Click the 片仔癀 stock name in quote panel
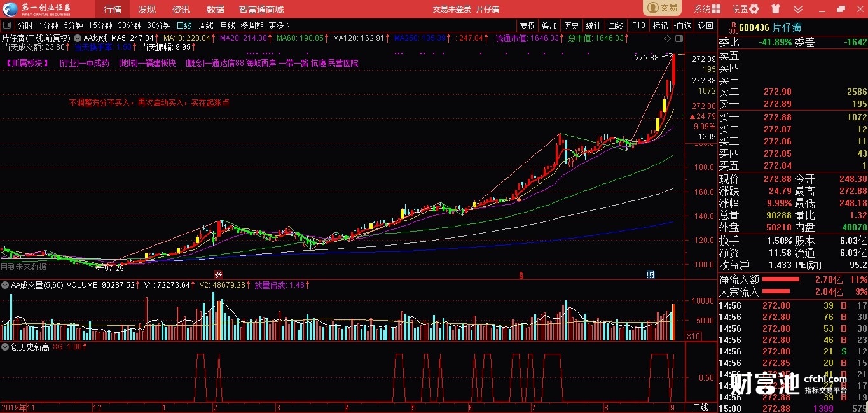 787,27
